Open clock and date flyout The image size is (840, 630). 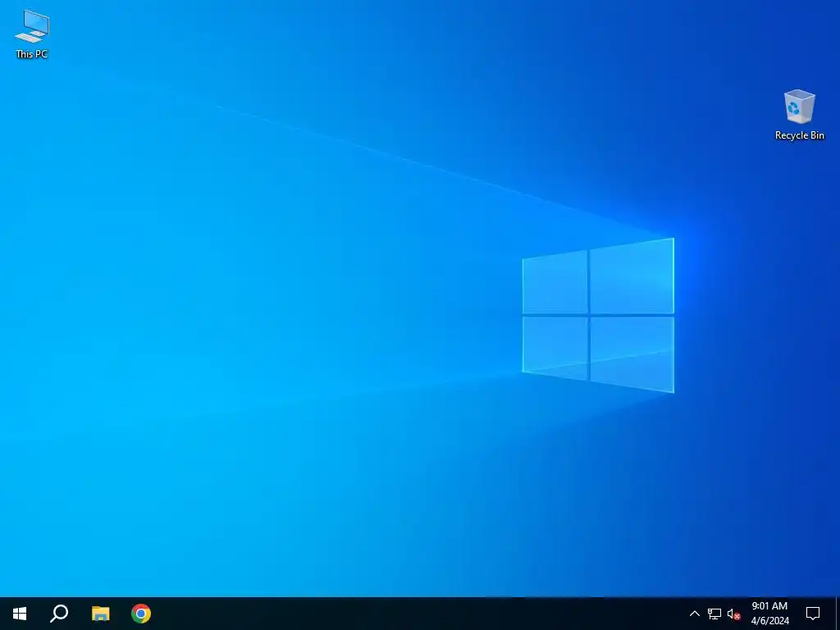point(769,614)
